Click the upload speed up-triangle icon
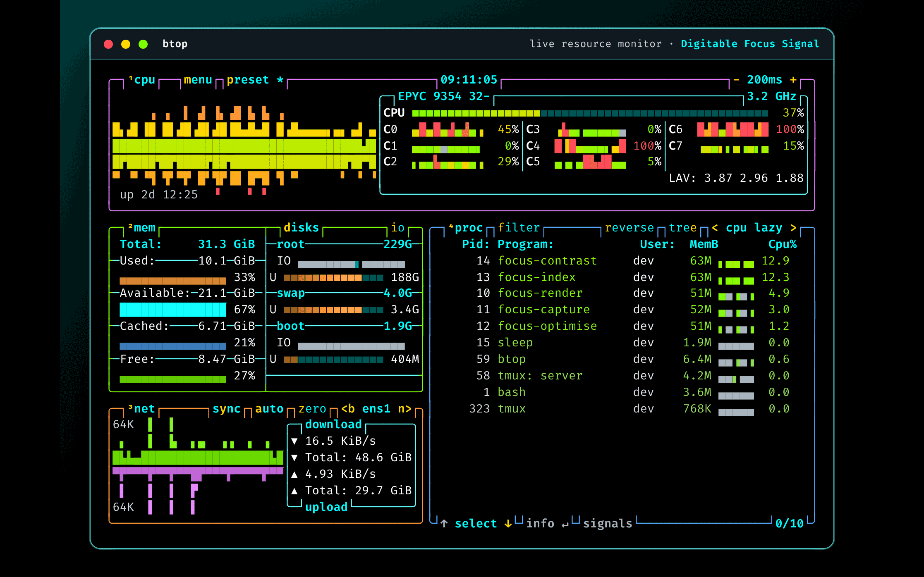The image size is (924, 577). (294, 474)
